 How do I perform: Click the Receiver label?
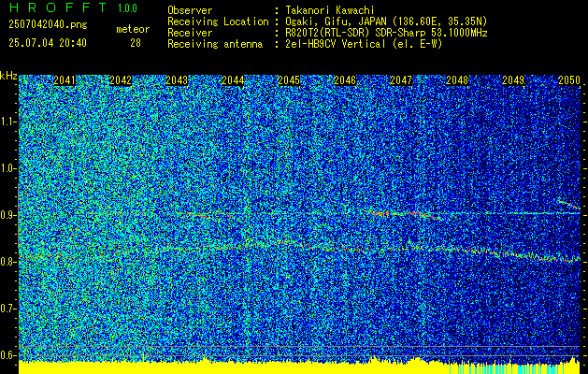[190, 33]
